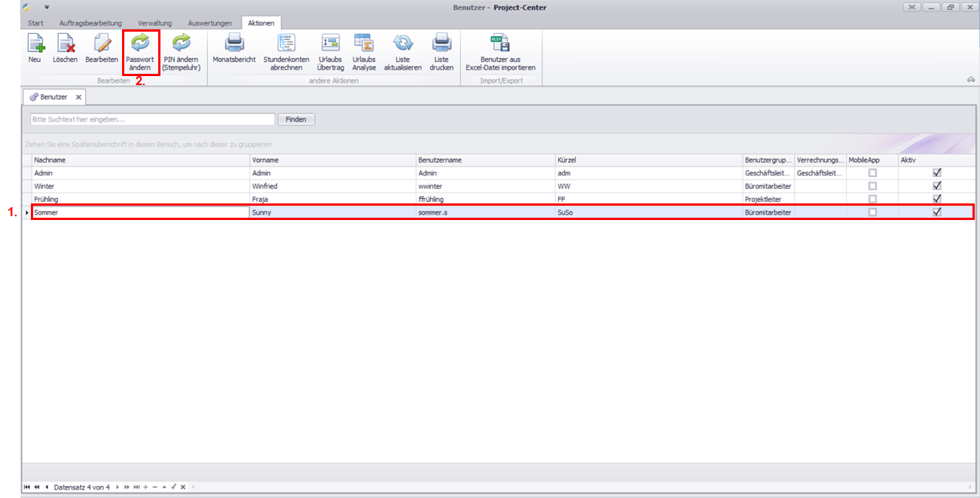
Task: Open the Auswertungen ribbon tab
Action: click(209, 23)
